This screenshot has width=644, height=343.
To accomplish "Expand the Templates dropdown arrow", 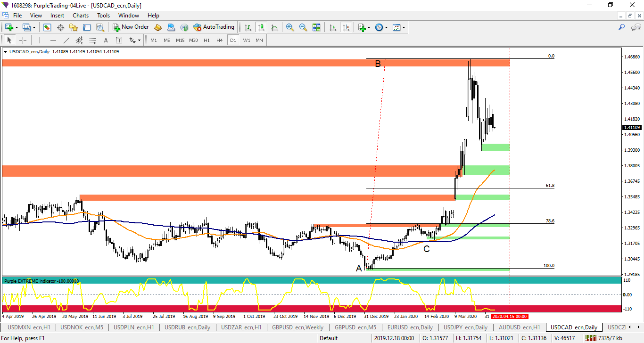I will (x=404, y=27).
